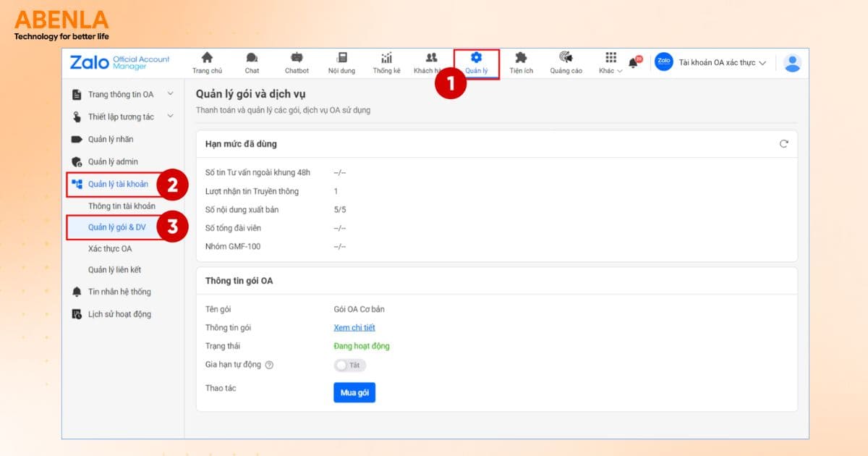Click the Thiết lập tương tác hand icon
Image resolution: width=868 pixels, height=456 pixels.
tap(77, 117)
